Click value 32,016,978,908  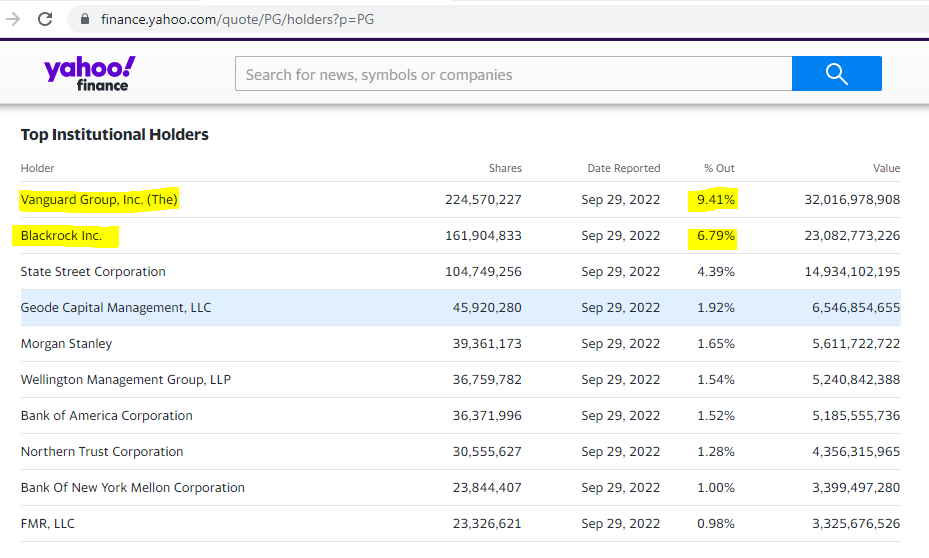tap(852, 200)
